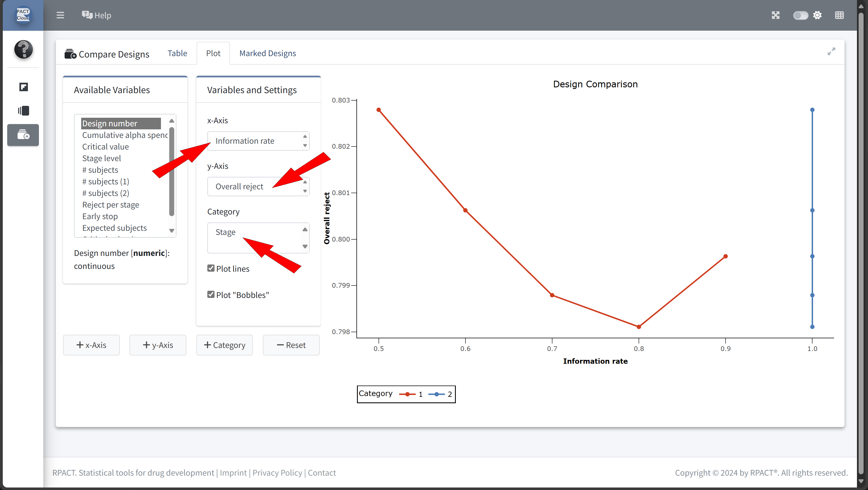868x490 pixels.
Task: Open the Compare Designs sidebar icon
Action: 23,135
